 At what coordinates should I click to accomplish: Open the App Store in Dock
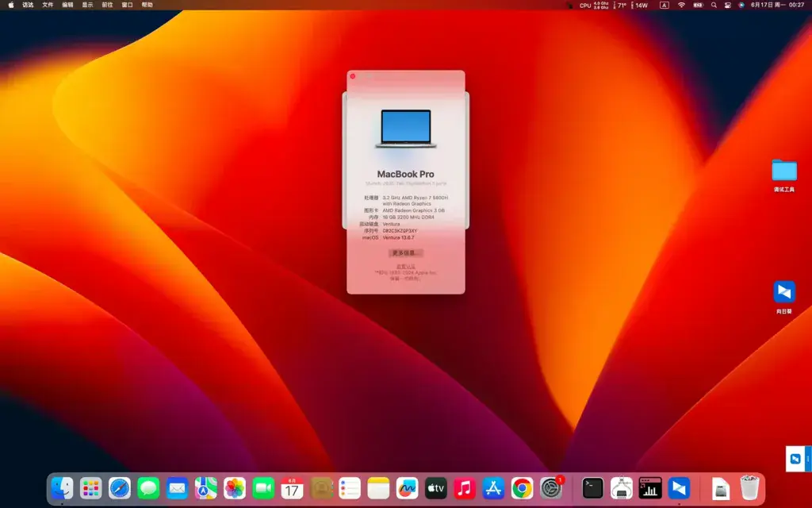click(493, 488)
